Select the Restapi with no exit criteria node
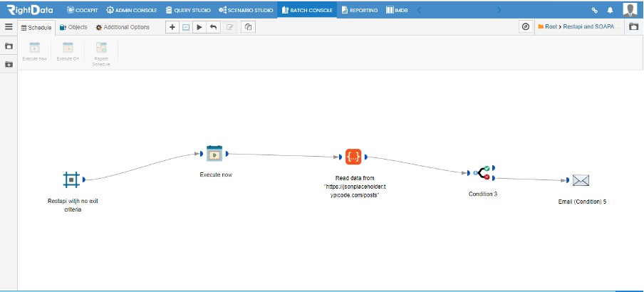The width and height of the screenshot is (644, 292). click(71, 179)
